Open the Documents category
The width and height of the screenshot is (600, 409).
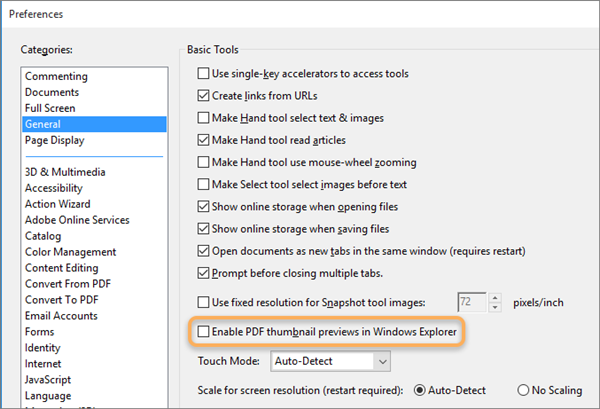[x=52, y=93]
